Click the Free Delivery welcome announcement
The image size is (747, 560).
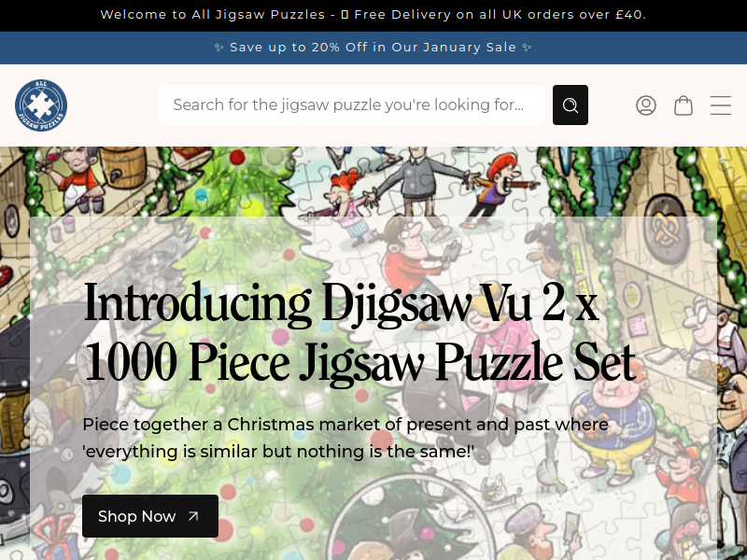[373, 15]
